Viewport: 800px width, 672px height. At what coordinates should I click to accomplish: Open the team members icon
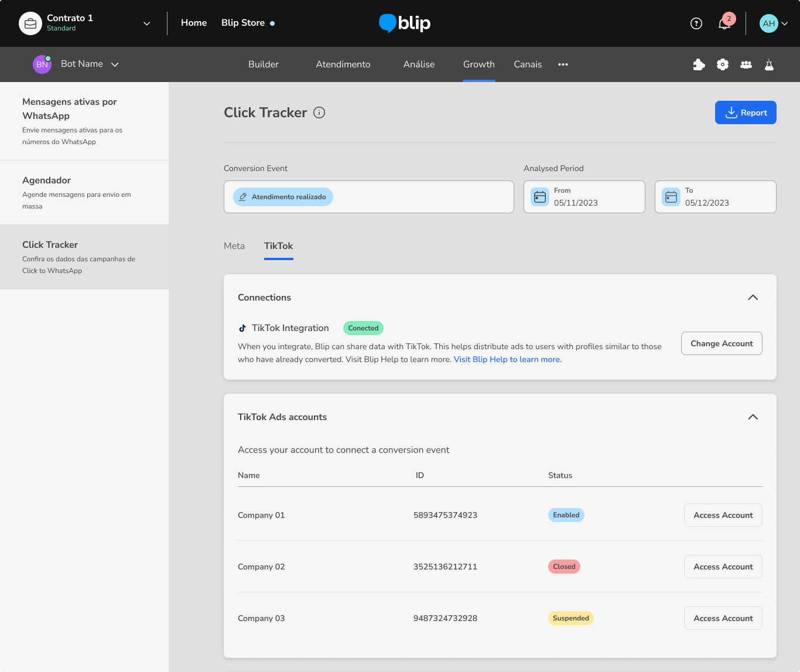pyautogui.click(x=746, y=64)
